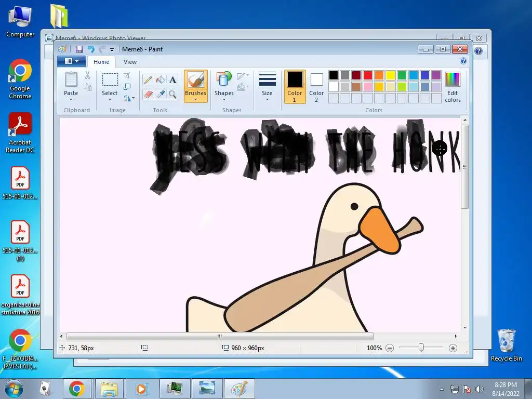This screenshot has width=532, height=399.
Task: Pick the purple color swatch
Action: coord(436,75)
